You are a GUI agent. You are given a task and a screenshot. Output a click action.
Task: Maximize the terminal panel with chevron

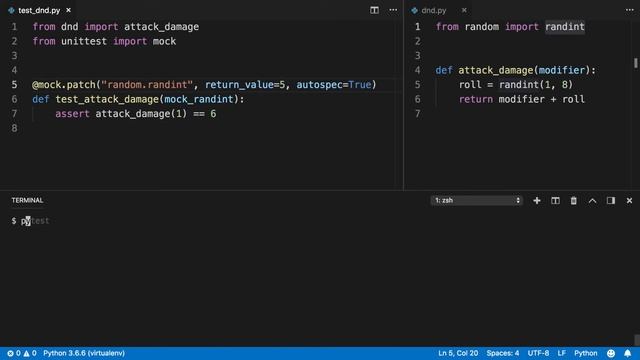(x=592, y=200)
